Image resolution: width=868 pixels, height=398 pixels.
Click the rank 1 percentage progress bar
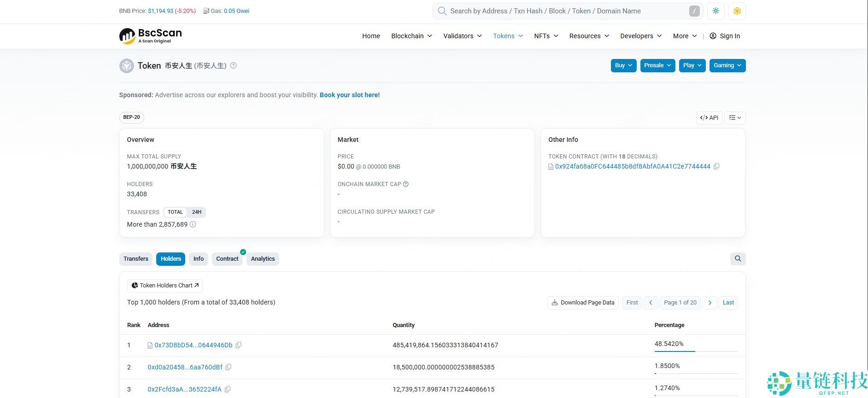point(696,351)
